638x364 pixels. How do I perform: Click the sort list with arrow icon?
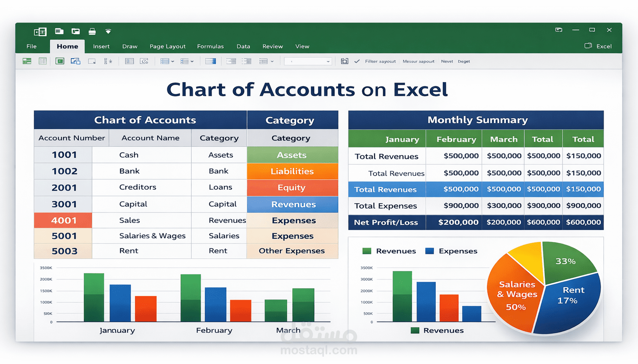[108, 61]
